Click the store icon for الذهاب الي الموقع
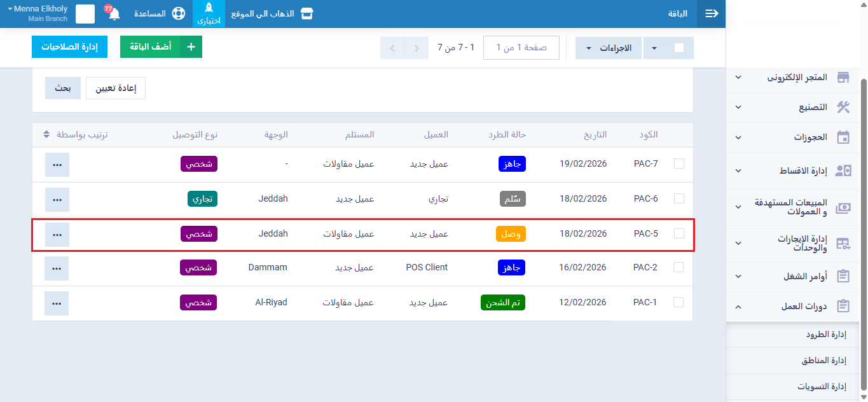Viewport: 868px width, 402px height. [x=307, y=14]
